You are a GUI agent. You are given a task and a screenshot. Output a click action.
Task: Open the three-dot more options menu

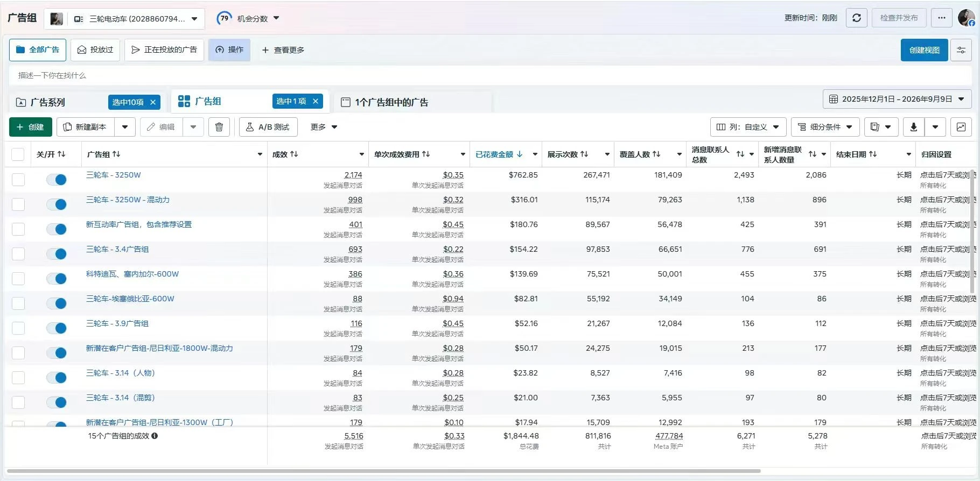pos(941,18)
